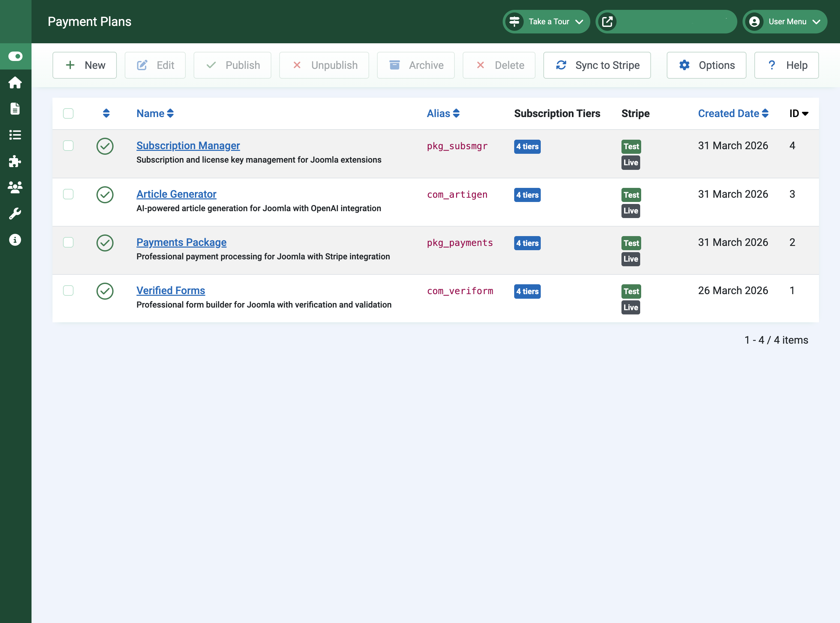
Task: Sort the list by Alias column
Action: pyautogui.click(x=443, y=113)
